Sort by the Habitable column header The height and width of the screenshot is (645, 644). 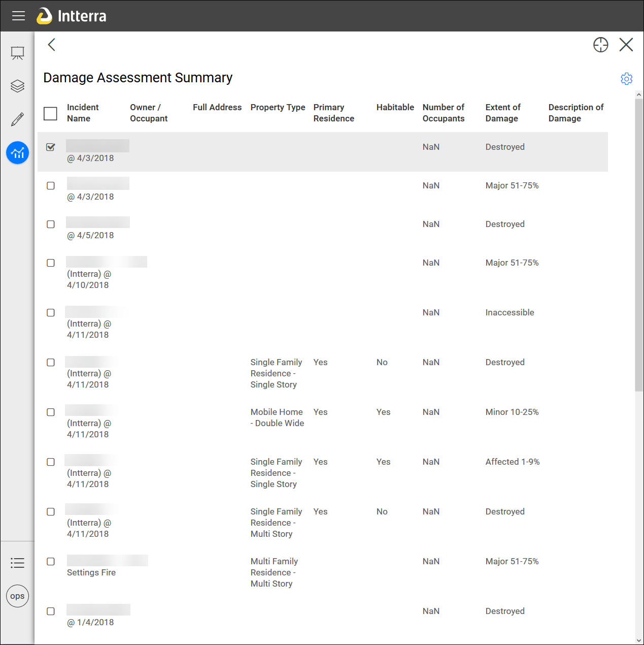click(395, 107)
